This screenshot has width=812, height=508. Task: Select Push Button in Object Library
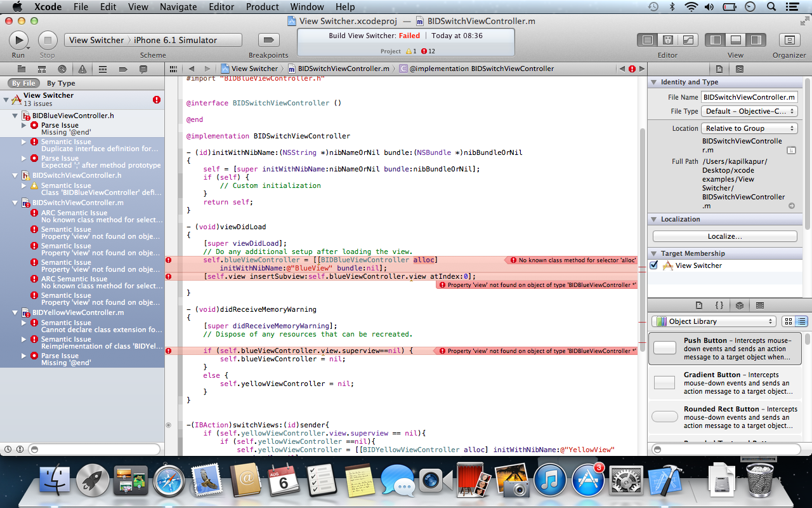pyautogui.click(x=725, y=349)
